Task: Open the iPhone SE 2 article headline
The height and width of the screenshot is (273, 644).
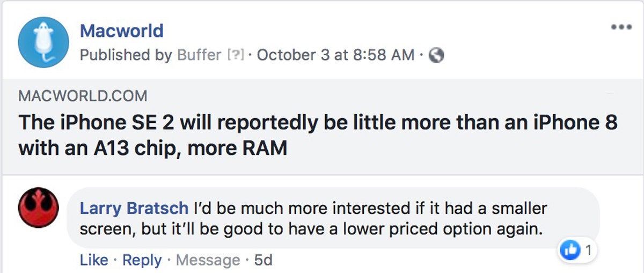Action: (318, 135)
